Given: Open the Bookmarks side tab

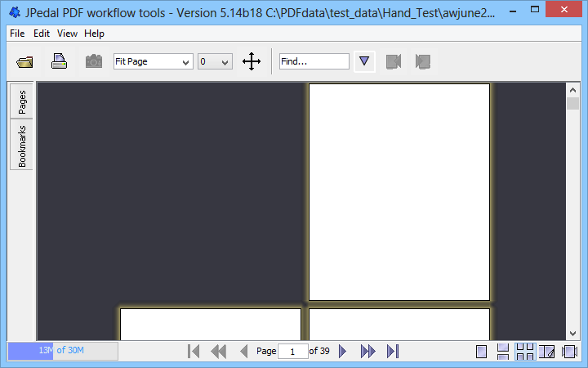Looking at the screenshot, I should [22, 146].
